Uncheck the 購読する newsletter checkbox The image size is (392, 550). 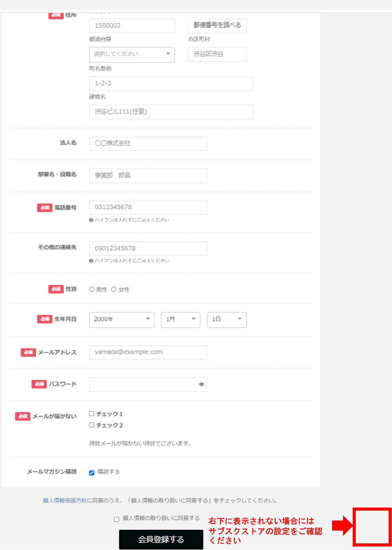pos(92,473)
